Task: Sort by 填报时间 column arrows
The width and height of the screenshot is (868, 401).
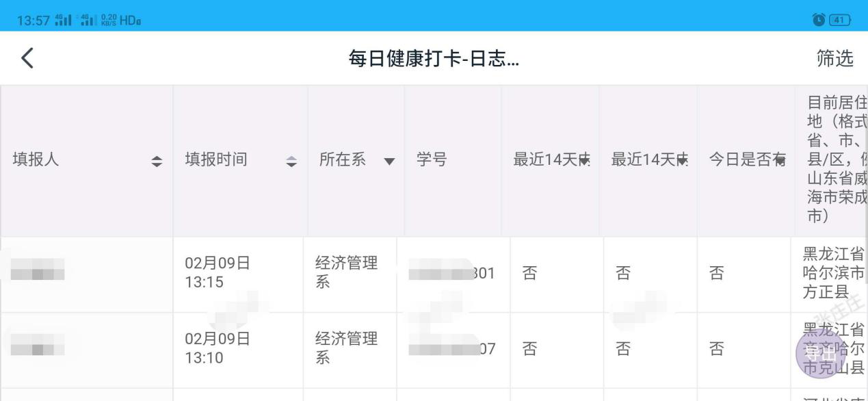Action: point(292,161)
